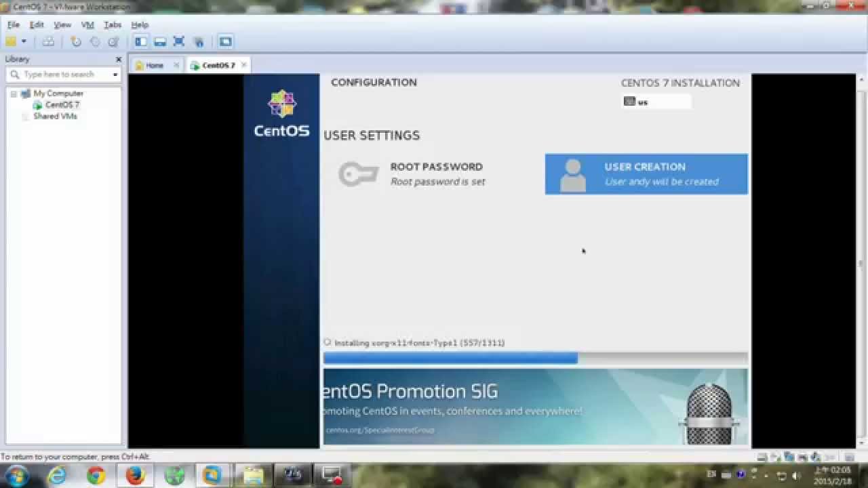The height and width of the screenshot is (488, 868).
Task: Open the VM menu
Action: tap(87, 24)
